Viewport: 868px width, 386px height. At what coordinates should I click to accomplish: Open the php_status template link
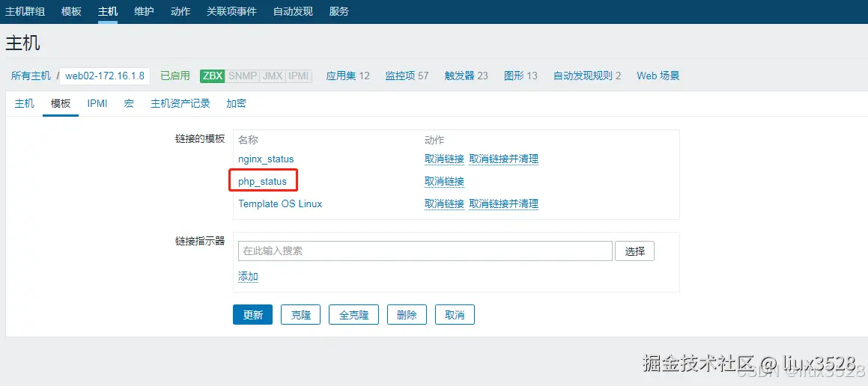[262, 181]
